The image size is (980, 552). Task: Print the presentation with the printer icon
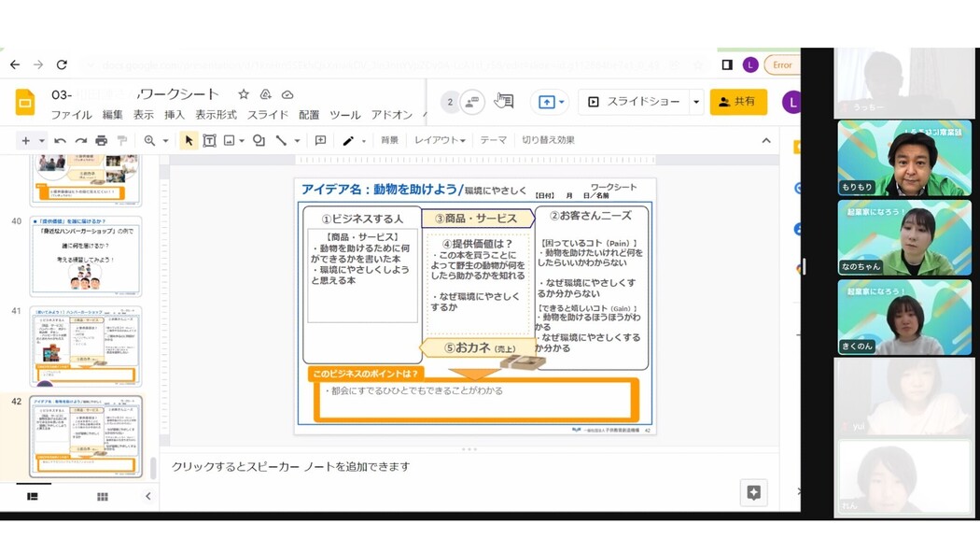[101, 141]
